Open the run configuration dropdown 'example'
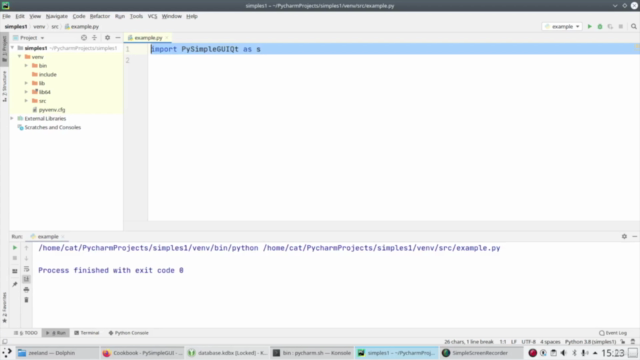Viewport: 640px width, 360px height. click(x=562, y=27)
